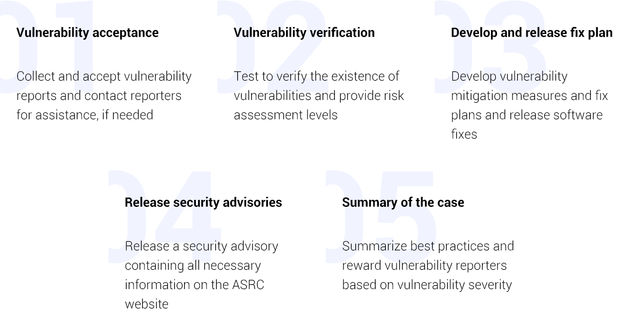Click the text mentioning the ASRC website

(202, 275)
